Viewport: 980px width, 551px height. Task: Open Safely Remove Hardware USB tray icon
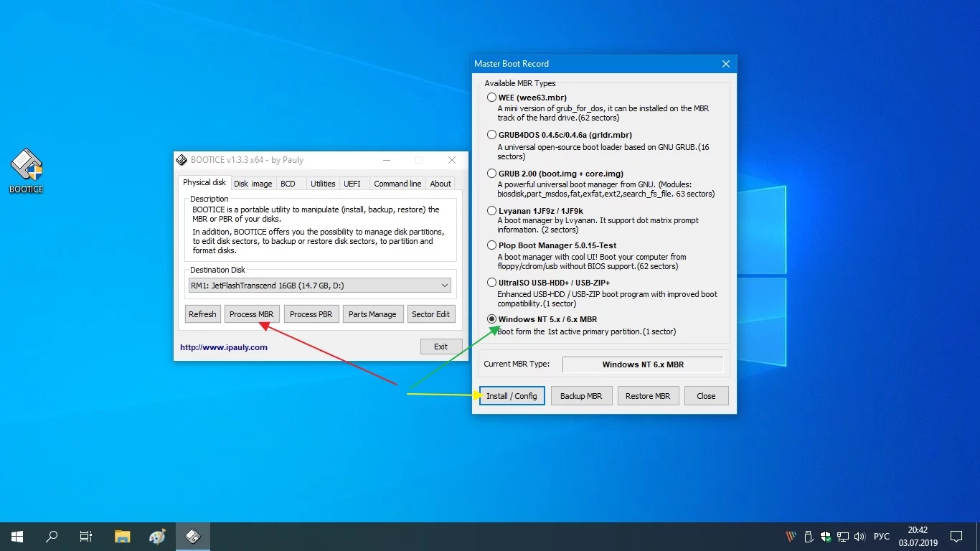809,537
